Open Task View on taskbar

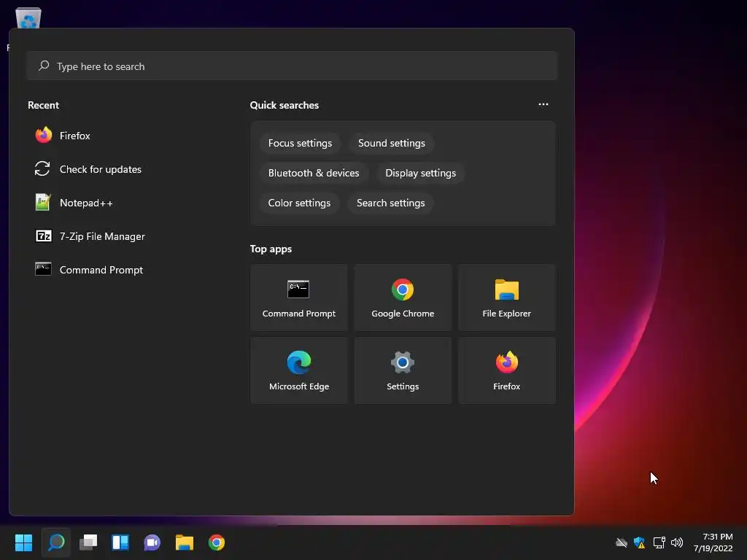pos(88,542)
